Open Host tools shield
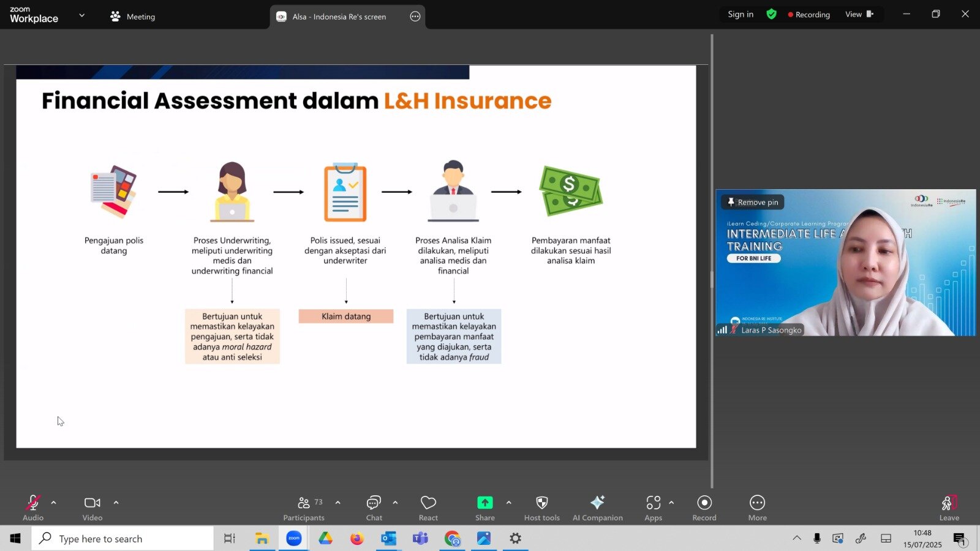This screenshot has width=980, height=551. point(541,508)
